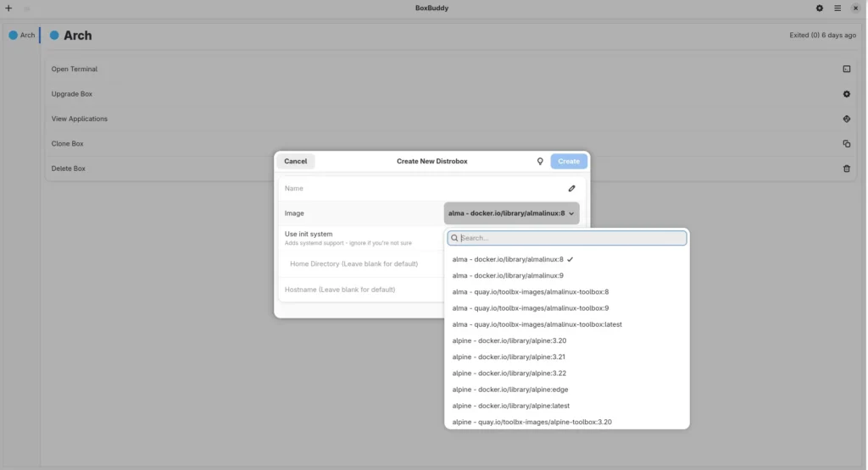Viewport: 868px width, 470px height.
Task: Click the copy icon on Clone Box row
Action: coord(847,144)
